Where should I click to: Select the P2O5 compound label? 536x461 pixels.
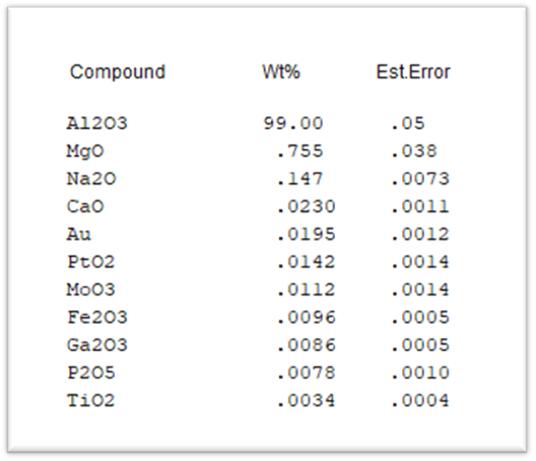click(x=91, y=372)
